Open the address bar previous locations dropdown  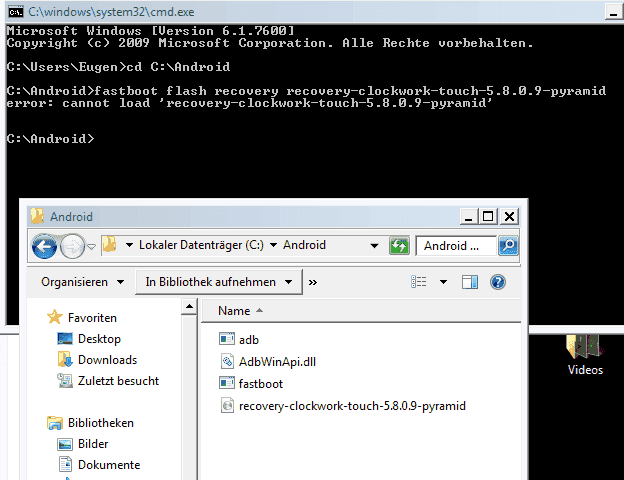tap(374, 246)
